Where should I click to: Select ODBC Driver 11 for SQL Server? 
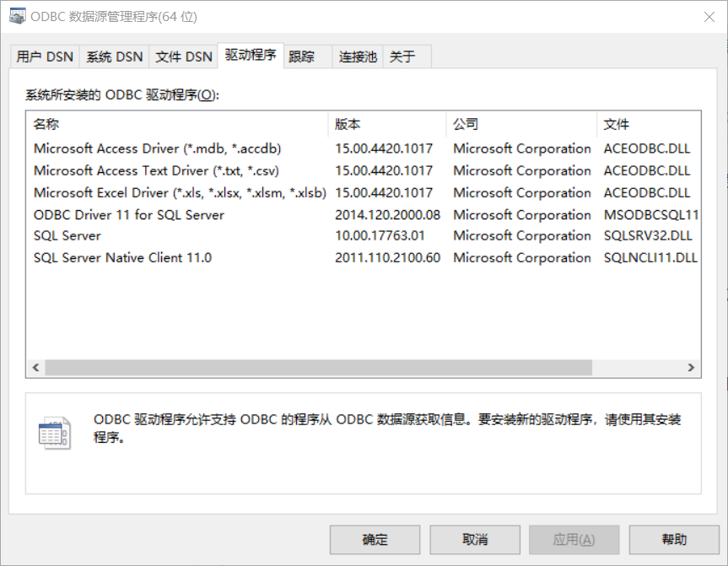(x=363, y=215)
